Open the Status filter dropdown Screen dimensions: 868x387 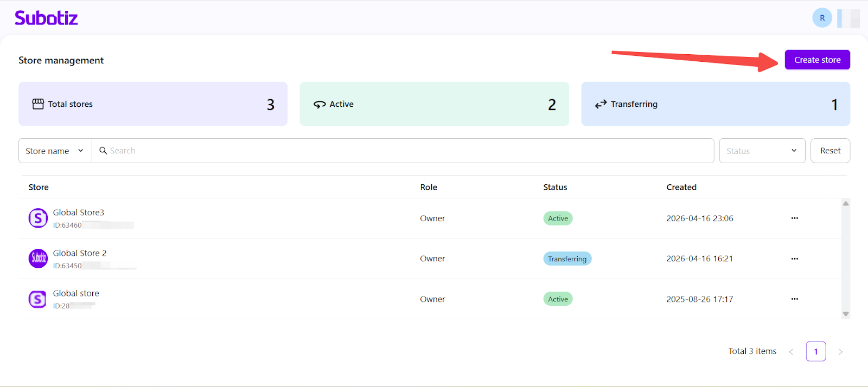pyautogui.click(x=762, y=151)
